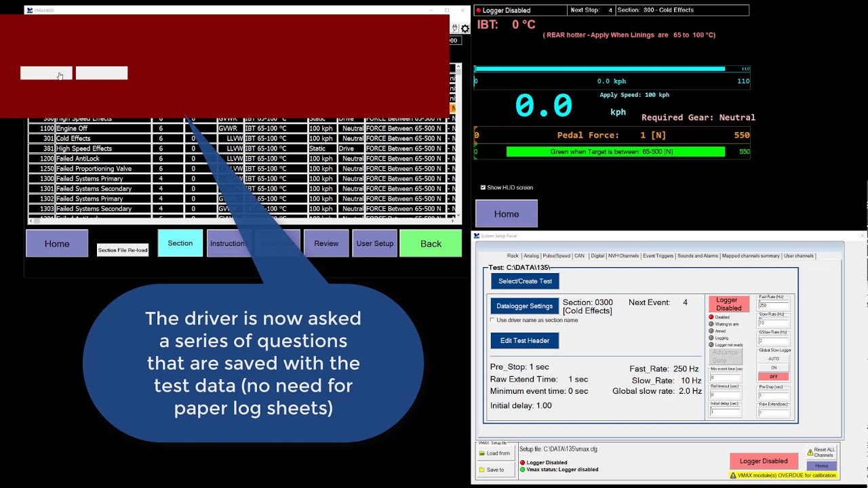Select the 1100 Engine Off row
This screenshot has height=488, width=868.
[241, 128]
